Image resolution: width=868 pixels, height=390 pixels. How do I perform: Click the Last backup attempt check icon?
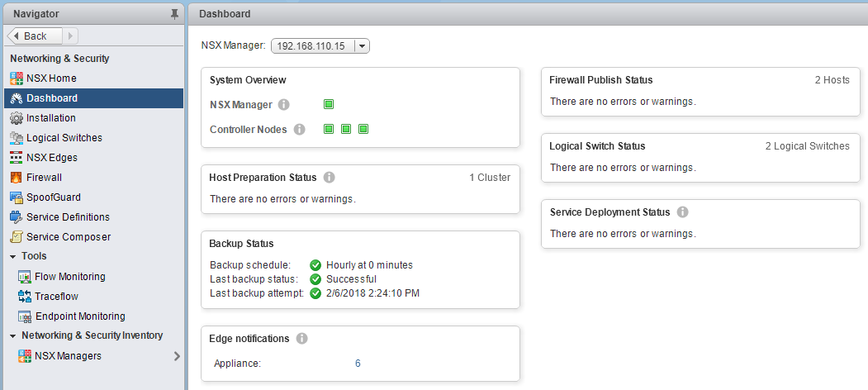315,293
